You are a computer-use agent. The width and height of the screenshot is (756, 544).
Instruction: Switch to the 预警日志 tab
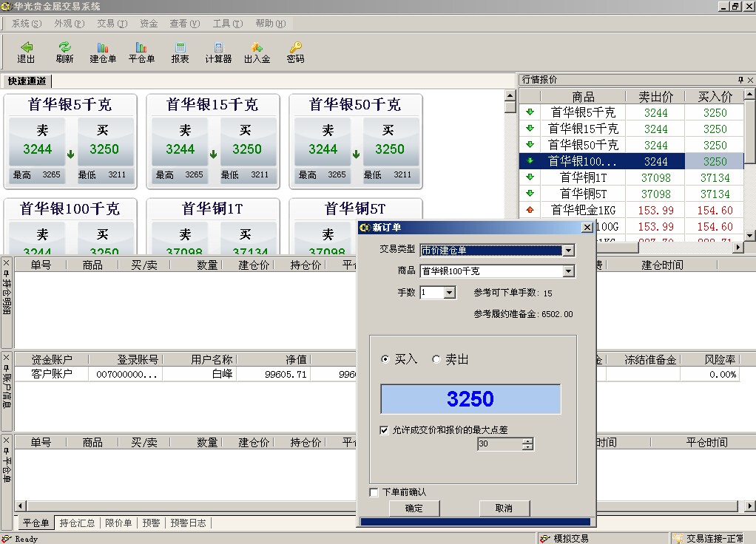coord(188,523)
